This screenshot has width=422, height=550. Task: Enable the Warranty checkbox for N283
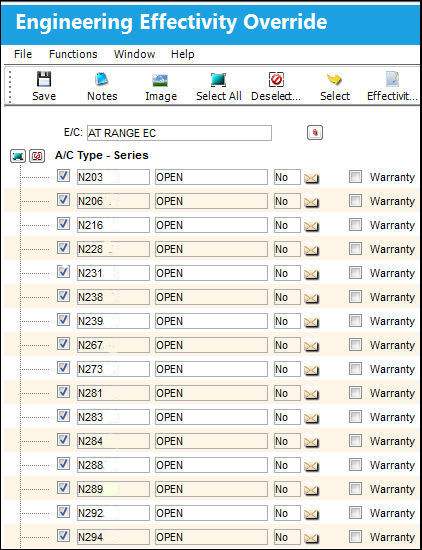click(x=355, y=417)
